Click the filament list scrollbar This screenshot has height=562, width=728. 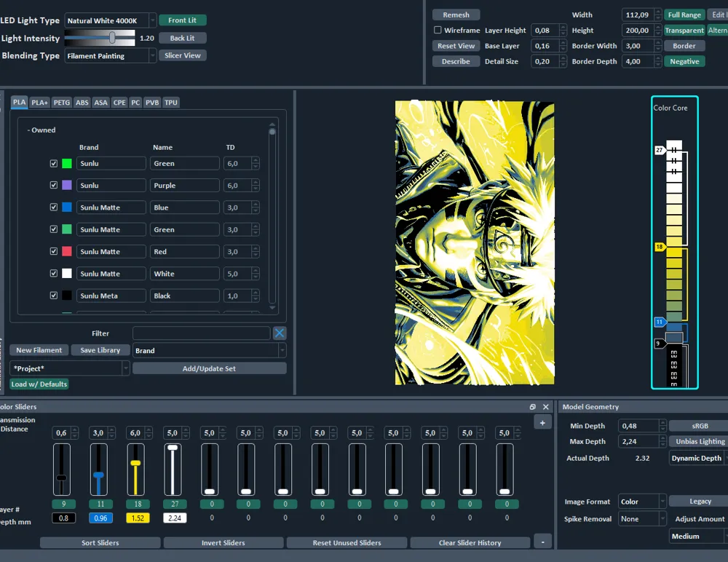tap(272, 132)
